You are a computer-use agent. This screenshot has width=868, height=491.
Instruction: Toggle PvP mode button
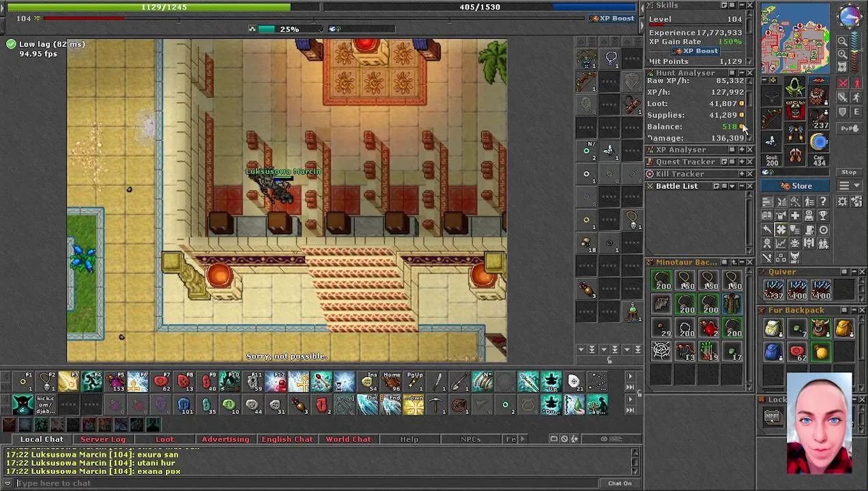coord(849,128)
